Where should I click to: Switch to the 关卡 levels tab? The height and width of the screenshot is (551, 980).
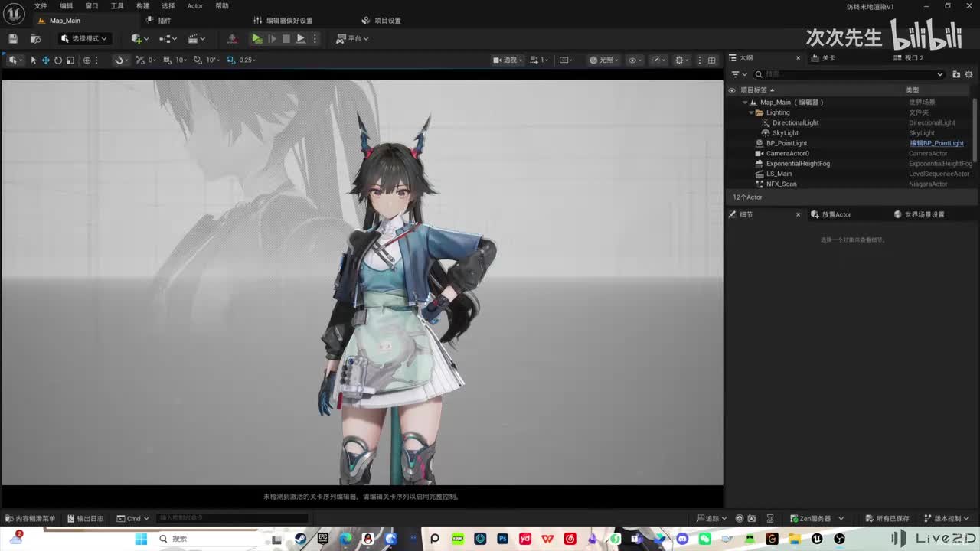(823, 58)
